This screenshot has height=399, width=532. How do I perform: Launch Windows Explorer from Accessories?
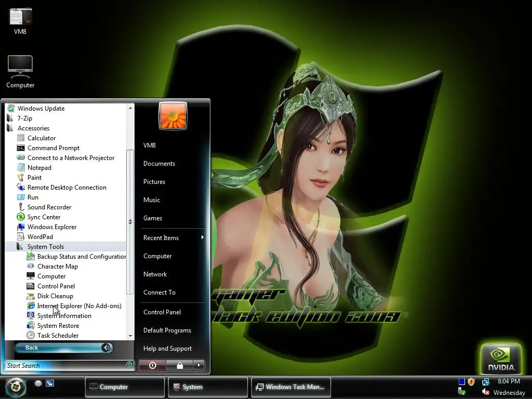(51, 227)
